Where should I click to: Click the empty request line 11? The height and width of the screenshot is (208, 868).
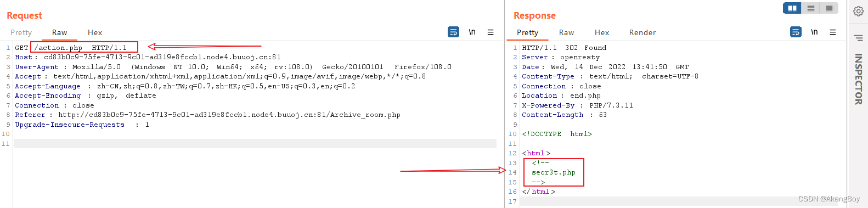[x=255, y=144]
